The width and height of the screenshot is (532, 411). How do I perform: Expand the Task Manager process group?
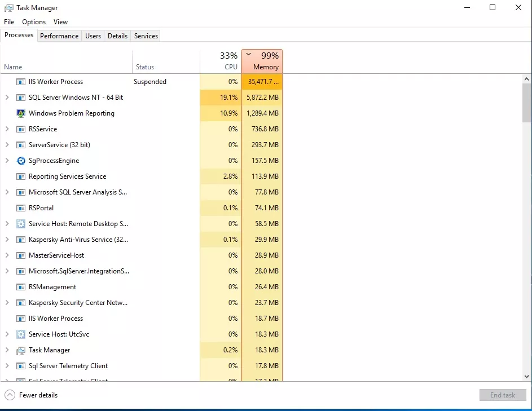click(7, 350)
